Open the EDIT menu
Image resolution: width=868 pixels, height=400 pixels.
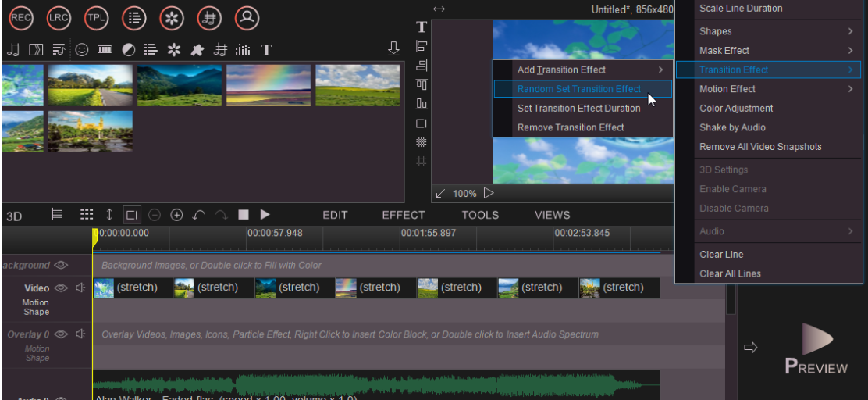pyautogui.click(x=335, y=215)
